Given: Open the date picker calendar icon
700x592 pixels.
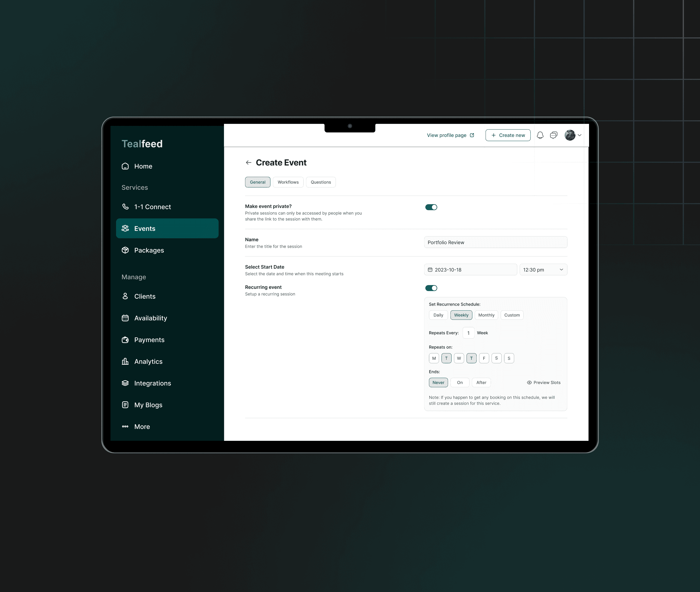Looking at the screenshot, I should 430,270.
